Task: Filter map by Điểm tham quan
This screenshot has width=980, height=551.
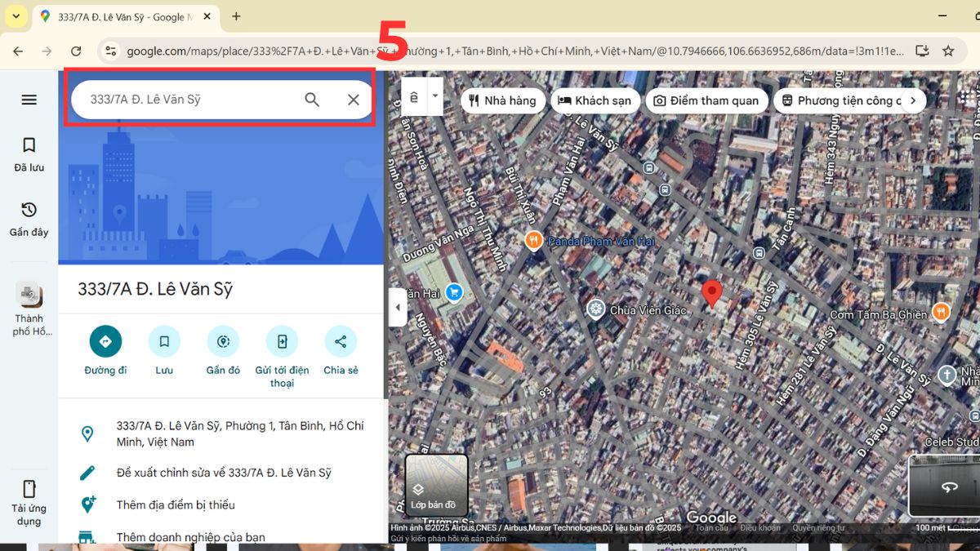Action: (x=706, y=100)
